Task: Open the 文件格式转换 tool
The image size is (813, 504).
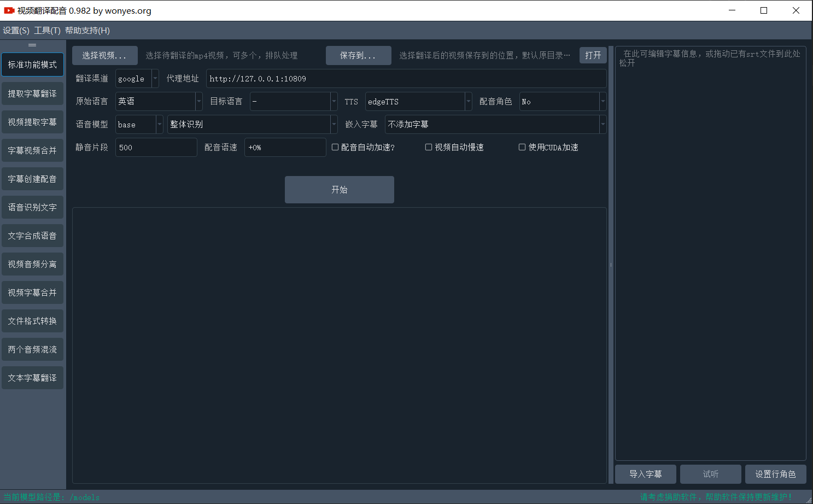Action: 32,321
